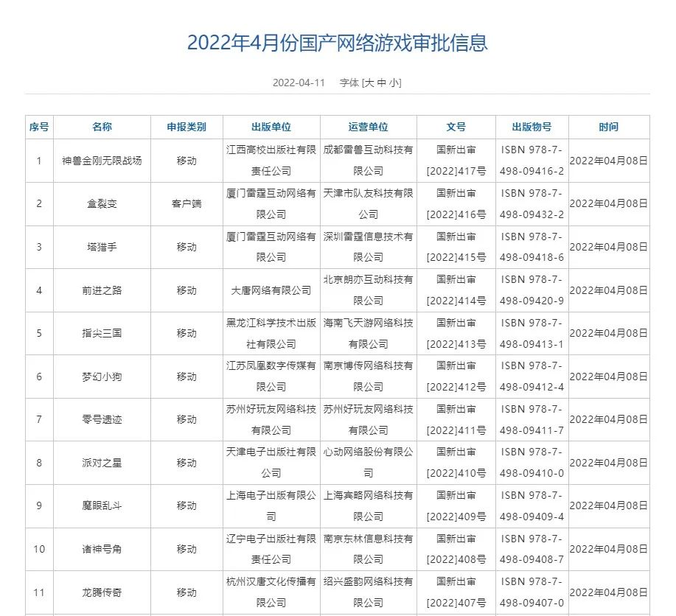
Task: Set font size to 大 (large)
Action: click(369, 83)
